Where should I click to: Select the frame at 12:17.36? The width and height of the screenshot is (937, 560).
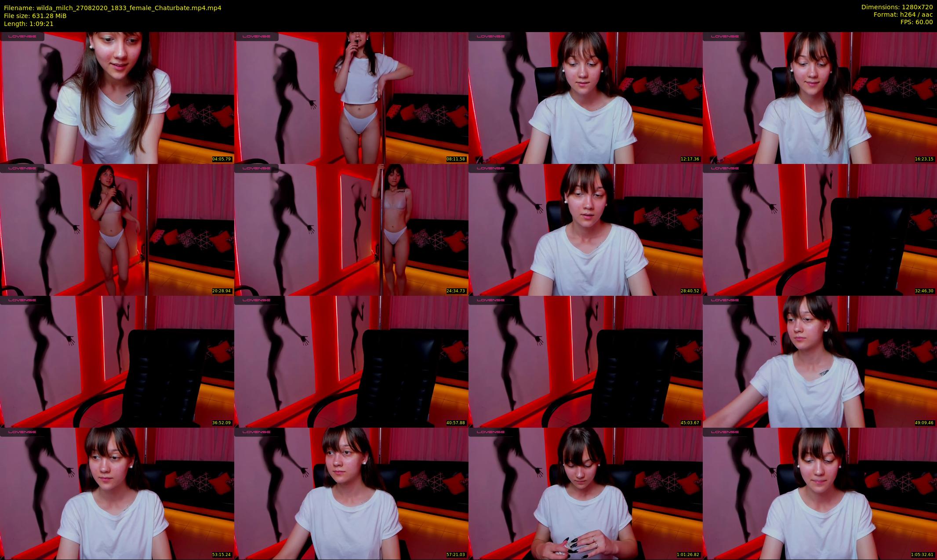coord(585,98)
